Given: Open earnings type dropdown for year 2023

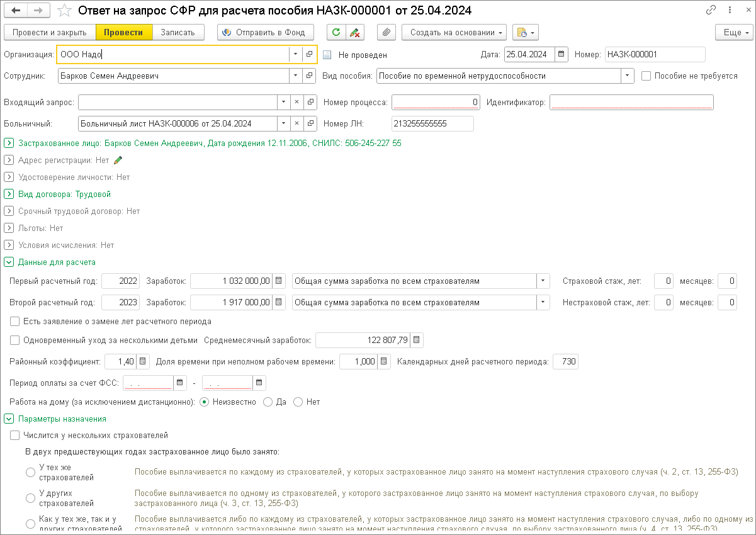Looking at the screenshot, I should [x=543, y=303].
